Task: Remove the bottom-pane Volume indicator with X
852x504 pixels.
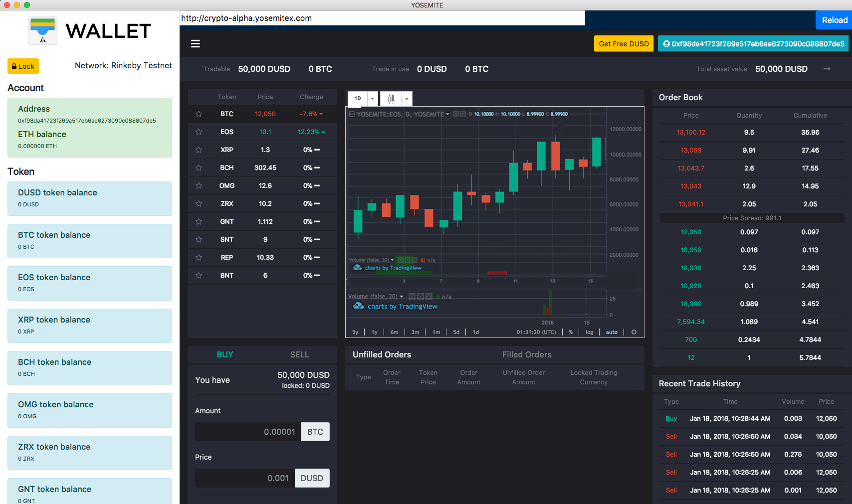Action: [429, 297]
